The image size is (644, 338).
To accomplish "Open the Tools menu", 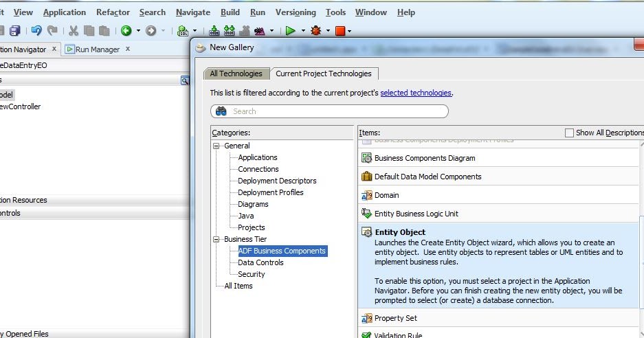I will (335, 12).
